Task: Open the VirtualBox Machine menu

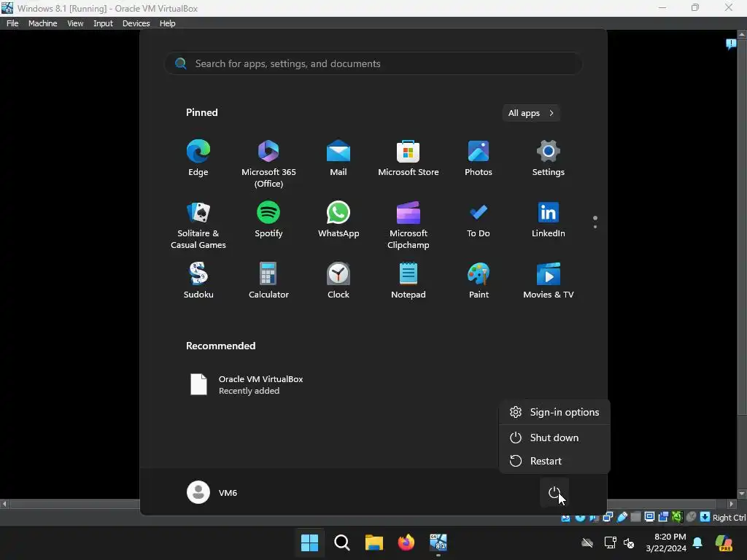Action: pyautogui.click(x=42, y=23)
